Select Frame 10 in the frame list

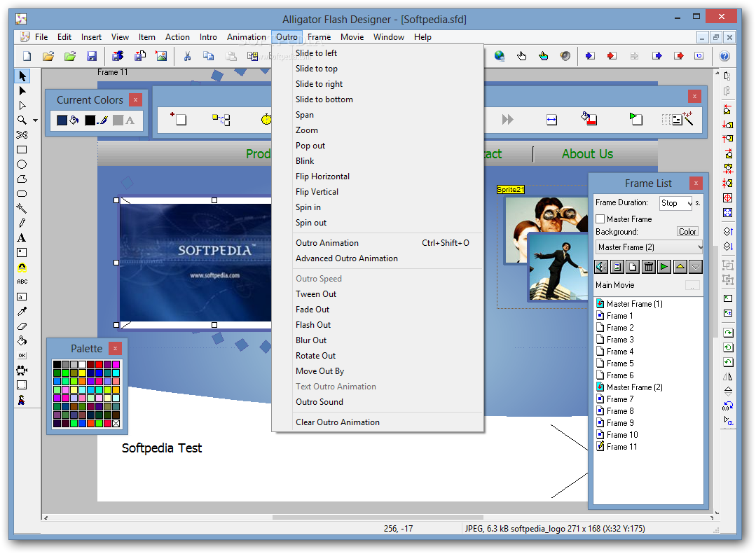617,435
